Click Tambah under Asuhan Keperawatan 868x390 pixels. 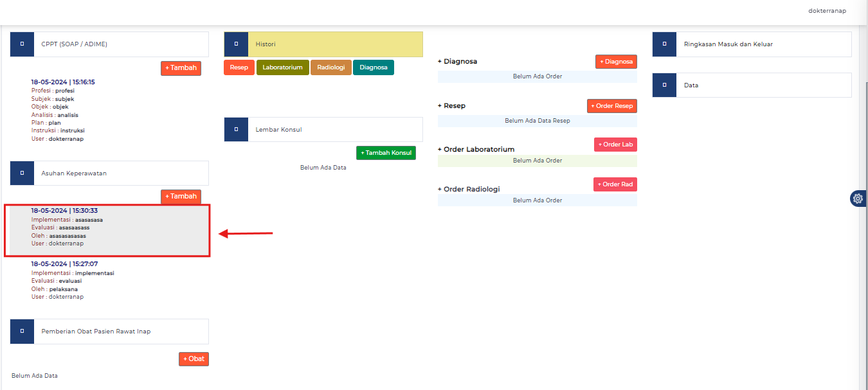pyautogui.click(x=181, y=196)
